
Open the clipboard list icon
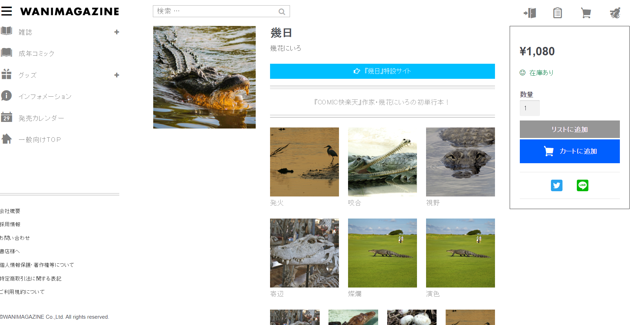tap(558, 13)
